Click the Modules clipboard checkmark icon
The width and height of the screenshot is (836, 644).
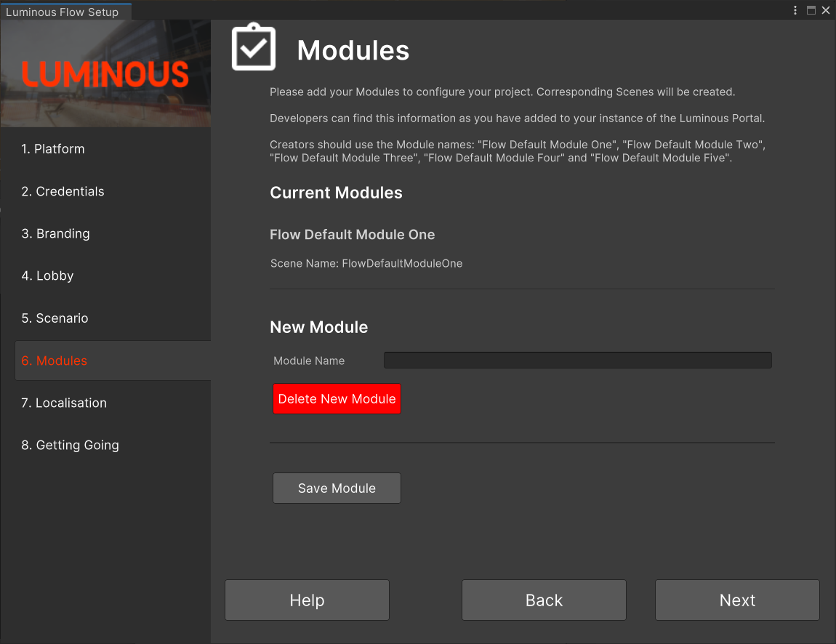(253, 48)
